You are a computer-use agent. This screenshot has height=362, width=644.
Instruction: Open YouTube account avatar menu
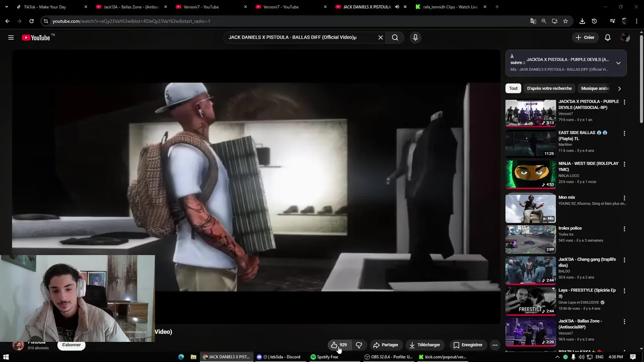625,37
